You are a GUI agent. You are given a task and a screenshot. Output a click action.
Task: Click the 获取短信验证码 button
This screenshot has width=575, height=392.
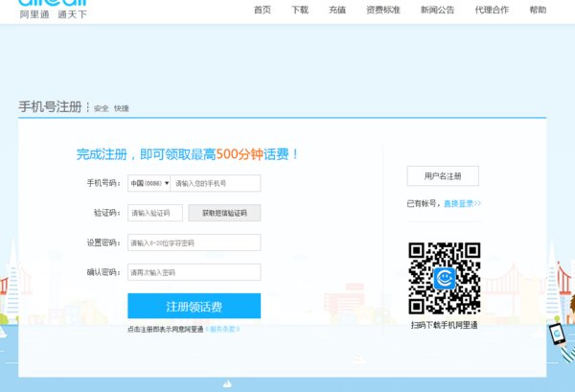coord(224,213)
